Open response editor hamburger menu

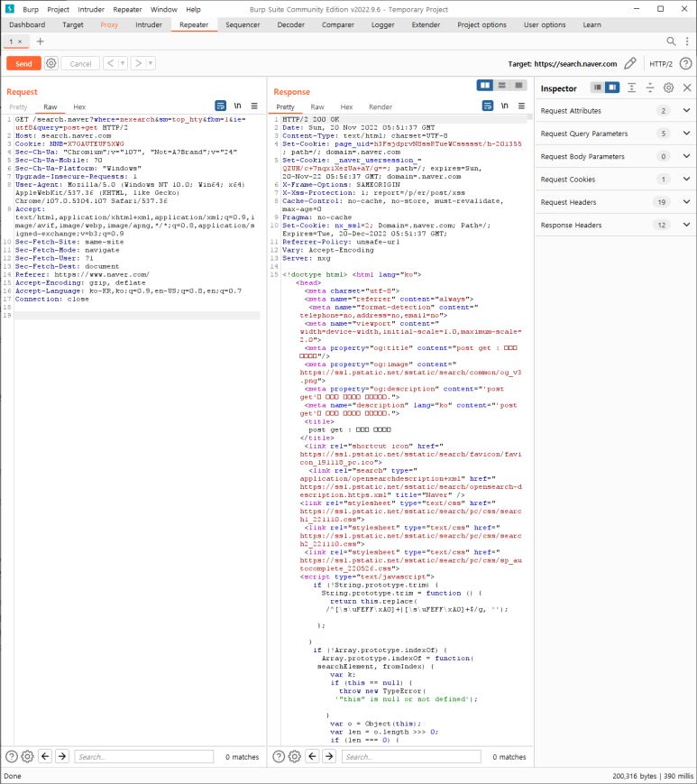click(522, 106)
